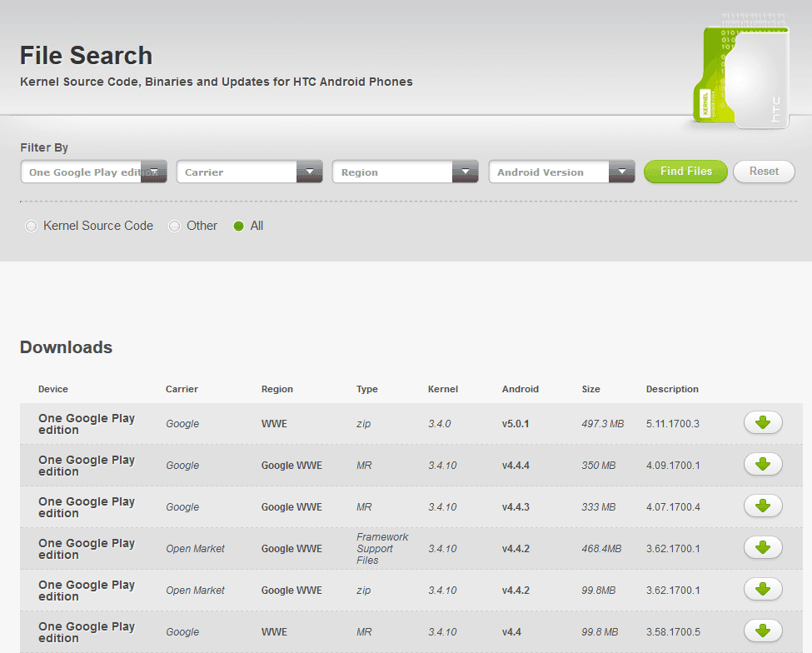Click the v4.4.3 Android version cell
Viewport: 812px width, 653px height.
tap(516, 507)
